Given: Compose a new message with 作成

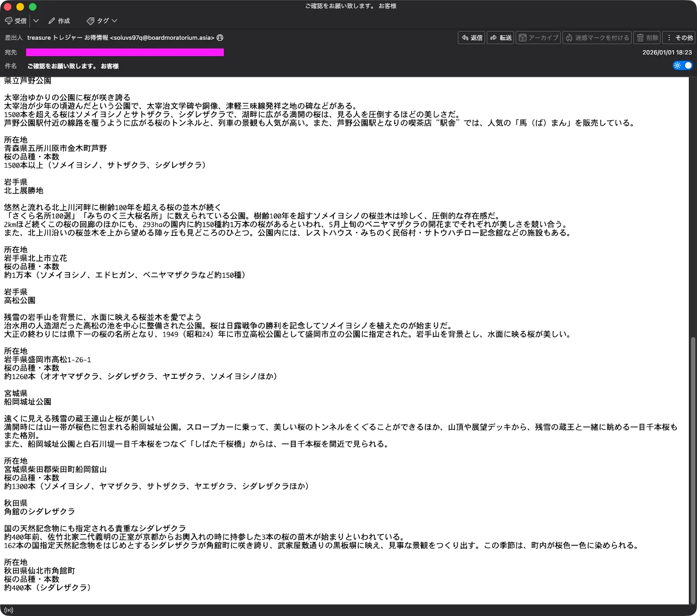Looking at the screenshot, I should pyautogui.click(x=59, y=21).
